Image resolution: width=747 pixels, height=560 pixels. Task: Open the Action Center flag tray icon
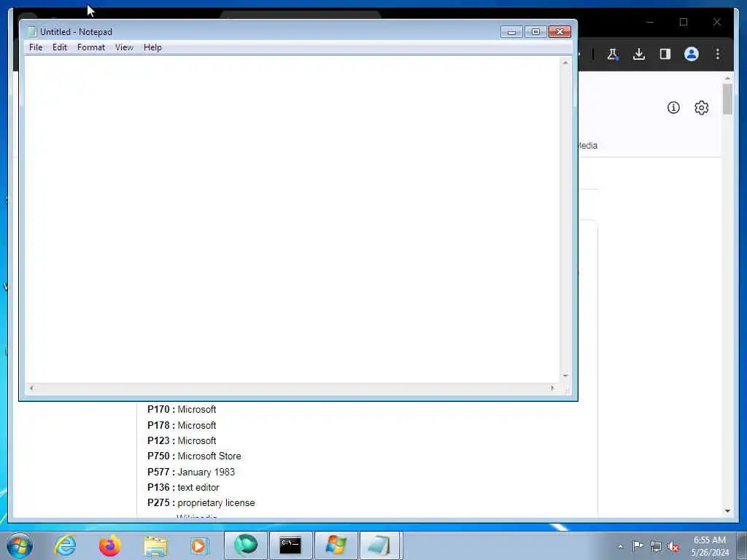[x=638, y=545]
